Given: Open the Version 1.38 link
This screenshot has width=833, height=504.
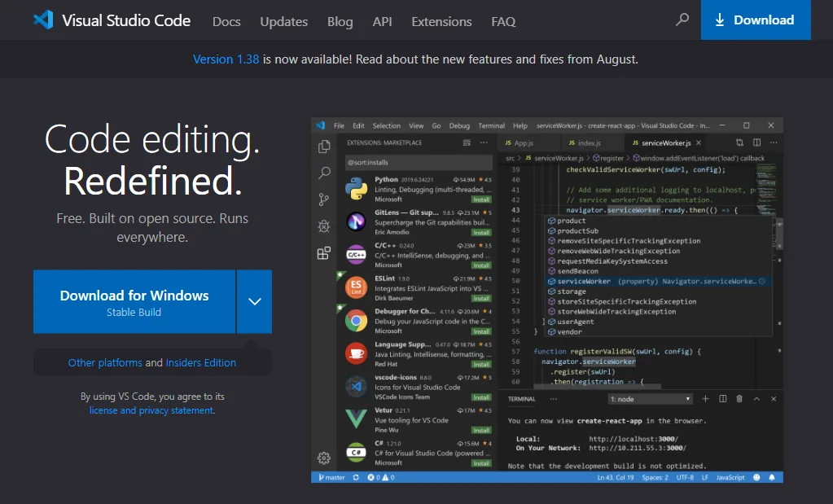Looking at the screenshot, I should pyautogui.click(x=226, y=59).
